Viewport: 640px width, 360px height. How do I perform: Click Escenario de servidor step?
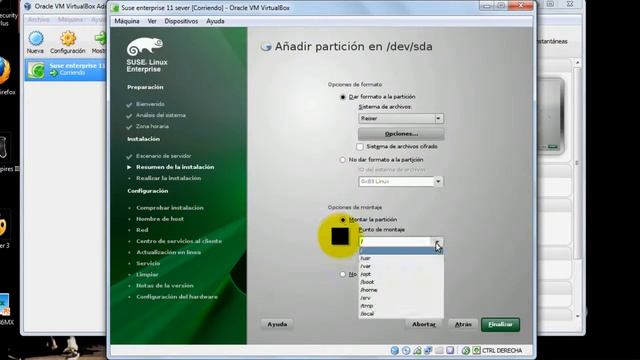(x=164, y=156)
